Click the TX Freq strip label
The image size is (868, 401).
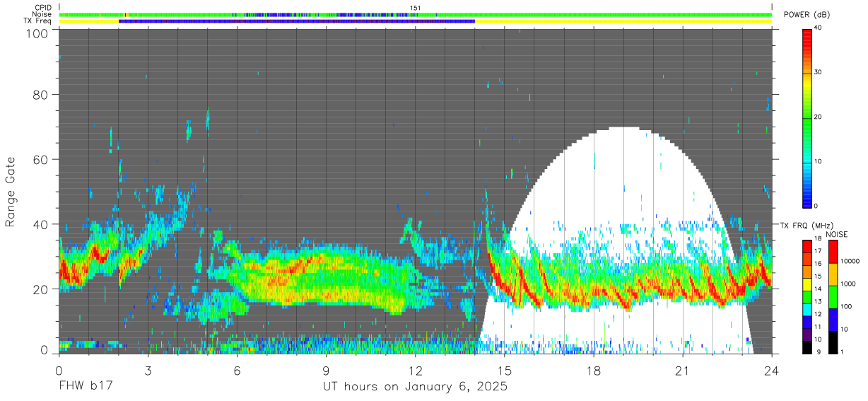[x=37, y=21]
